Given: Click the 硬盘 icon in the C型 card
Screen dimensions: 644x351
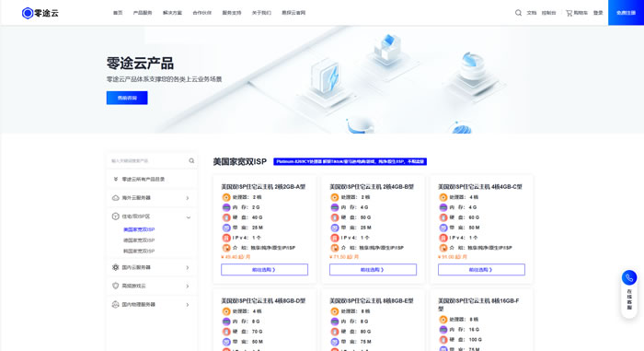Looking at the screenshot, I should (x=443, y=217).
